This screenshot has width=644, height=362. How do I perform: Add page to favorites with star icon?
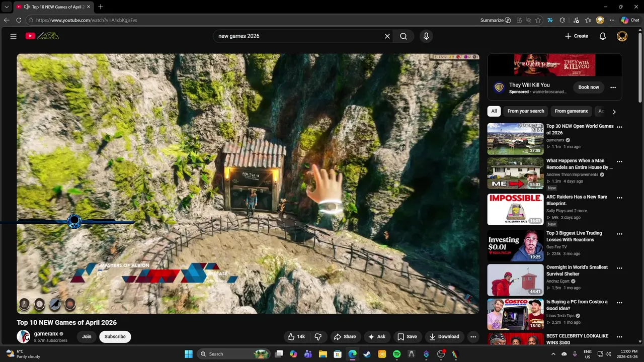[x=538, y=20]
